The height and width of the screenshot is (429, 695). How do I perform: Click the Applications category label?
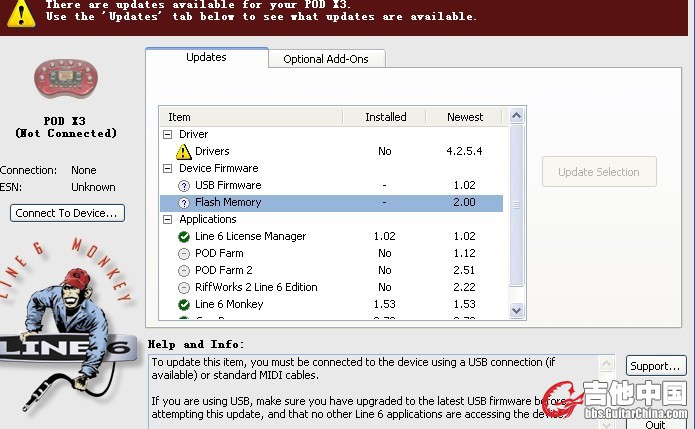click(x=207, y=219)
